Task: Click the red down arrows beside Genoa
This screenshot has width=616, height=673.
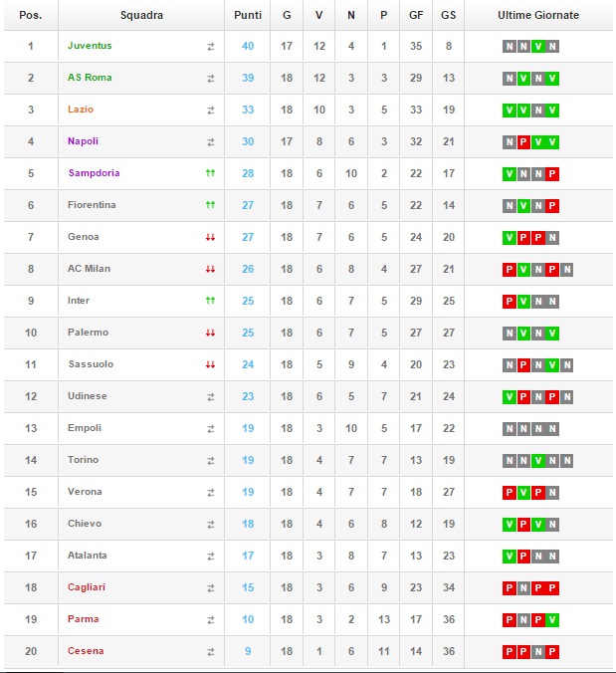Action: coord(210,237)
